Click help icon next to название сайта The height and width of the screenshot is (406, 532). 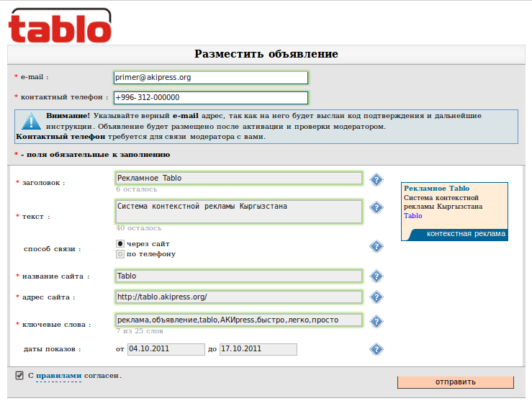coord(376,276)
